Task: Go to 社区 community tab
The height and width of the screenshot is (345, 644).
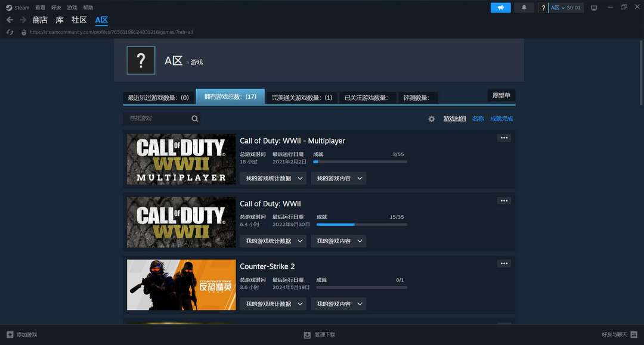Action: [x=79, y=20]
